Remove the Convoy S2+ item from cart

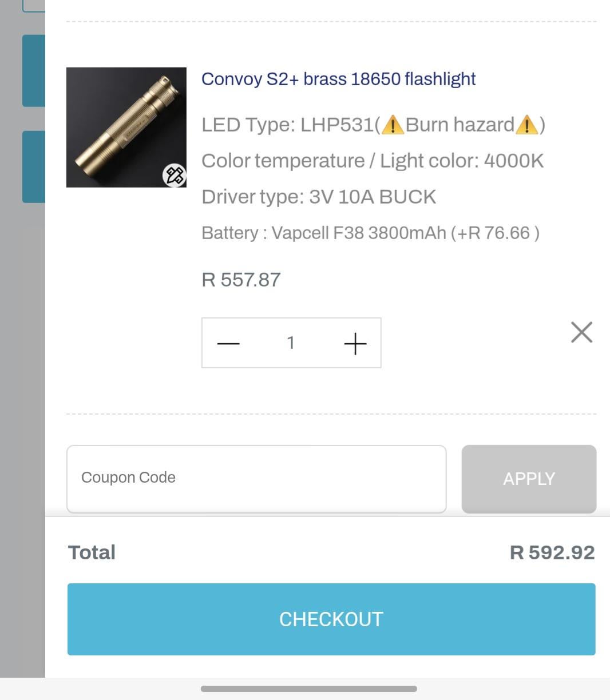click(x=581, y=332)
